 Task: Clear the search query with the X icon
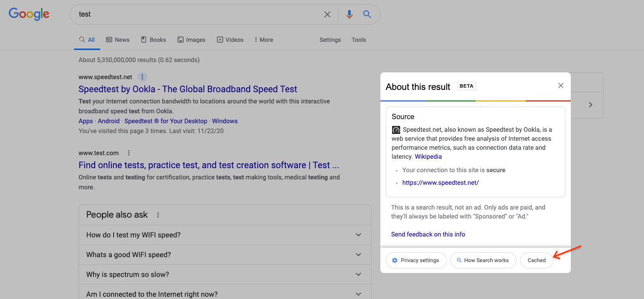coord(327,14)
